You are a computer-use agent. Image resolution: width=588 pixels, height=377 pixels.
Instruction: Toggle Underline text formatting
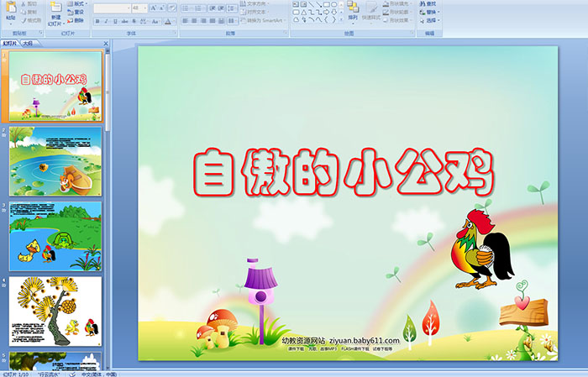point(113,21)
